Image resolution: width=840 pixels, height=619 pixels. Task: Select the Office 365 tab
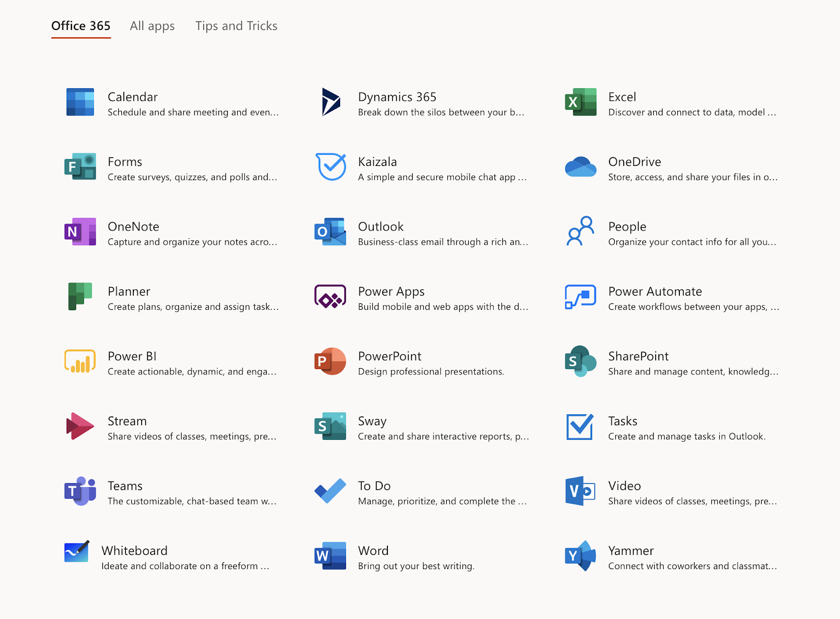pos(81,26)
